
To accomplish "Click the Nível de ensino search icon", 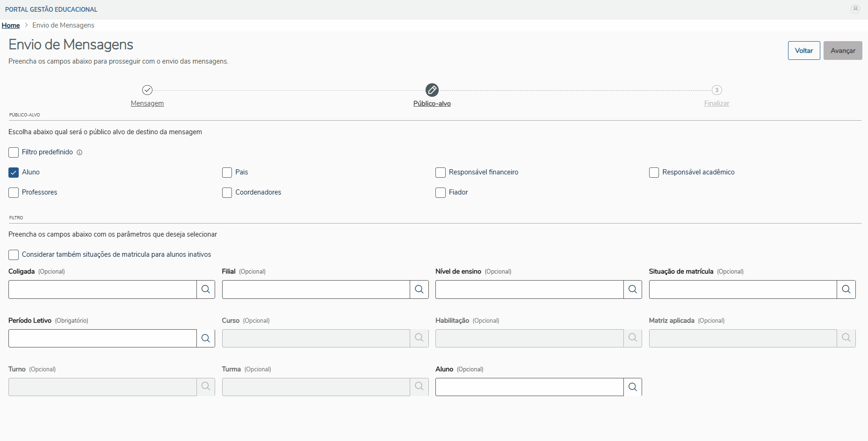I will tap(632, 289).
